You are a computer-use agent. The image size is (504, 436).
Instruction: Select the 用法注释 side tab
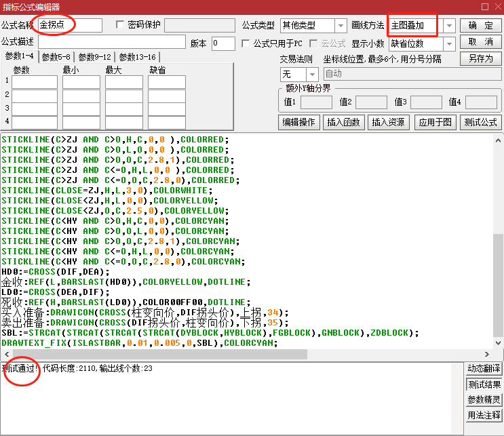point(484,415)
